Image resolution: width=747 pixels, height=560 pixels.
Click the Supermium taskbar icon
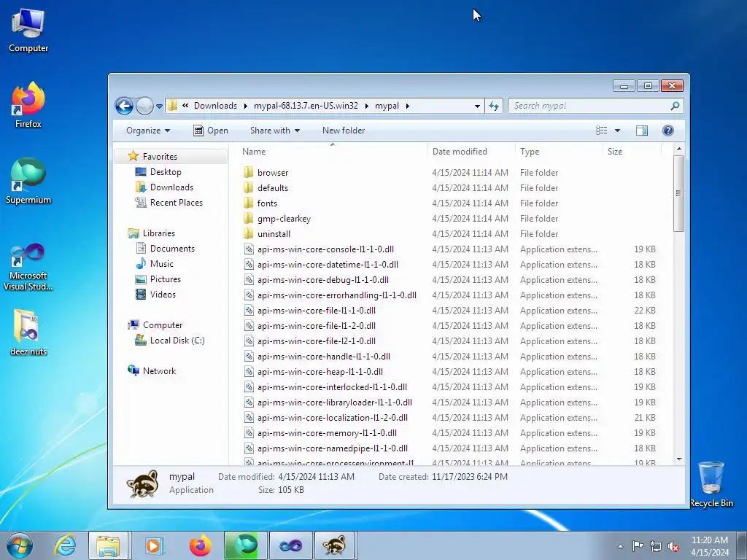coord(246,545)
